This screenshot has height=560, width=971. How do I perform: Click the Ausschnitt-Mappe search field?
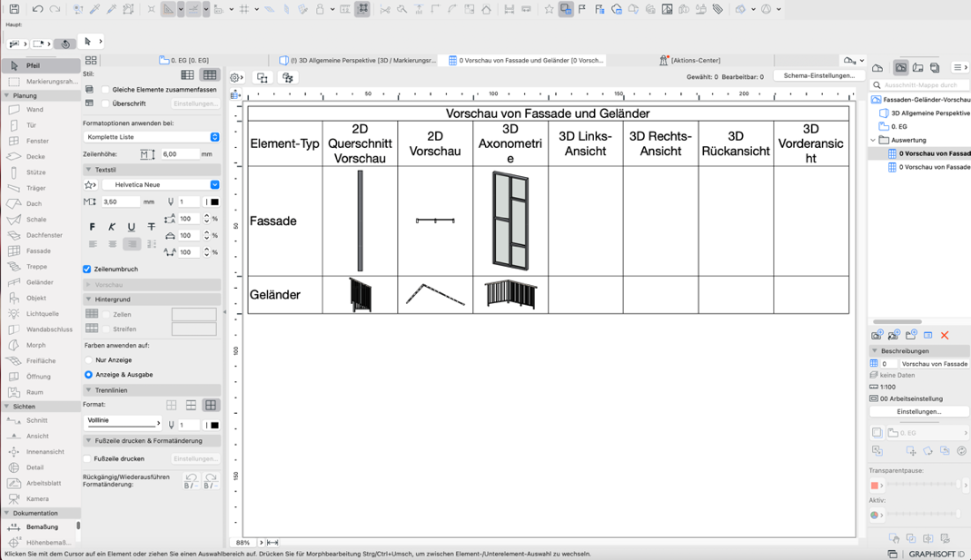[x=921, y=84]
